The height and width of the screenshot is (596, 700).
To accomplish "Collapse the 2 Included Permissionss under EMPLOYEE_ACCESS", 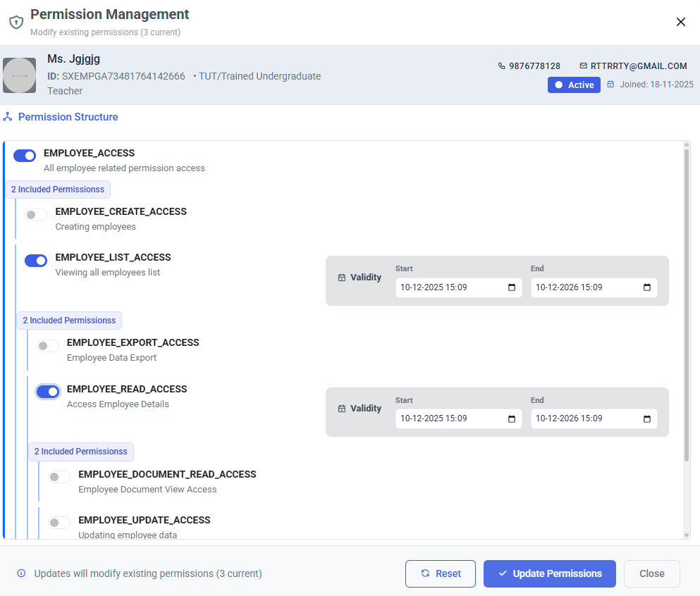I will (58, 189).
